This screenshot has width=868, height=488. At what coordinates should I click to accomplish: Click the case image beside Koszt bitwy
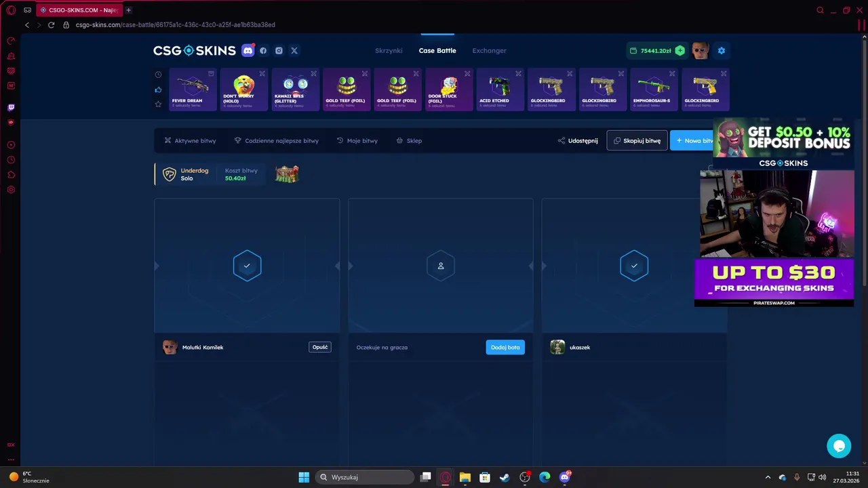(x=287, y=174)
